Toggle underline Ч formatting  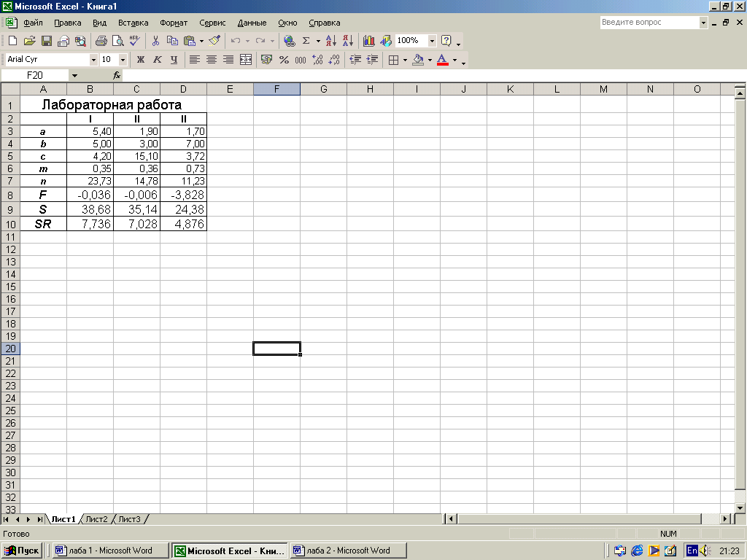[x=174, y=60]
